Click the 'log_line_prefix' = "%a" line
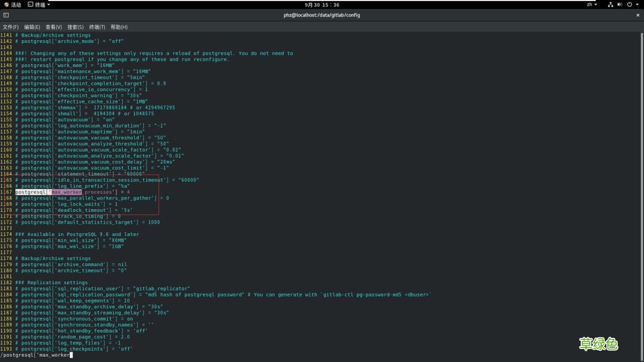 [72, 186]
